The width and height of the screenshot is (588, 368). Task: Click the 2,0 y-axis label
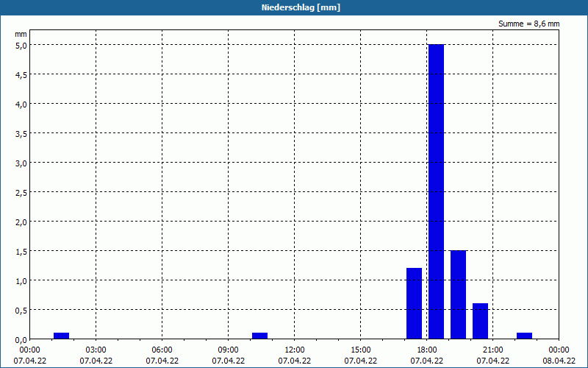21,222
